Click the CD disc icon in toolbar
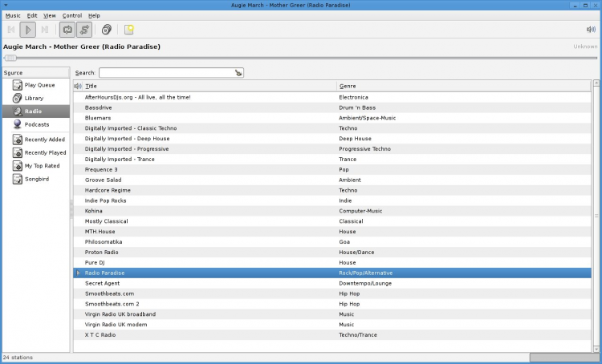 [106, 30]
